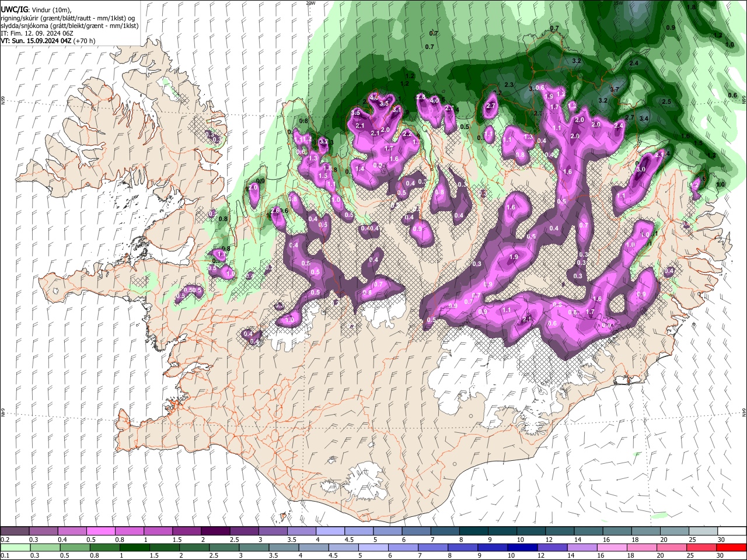The width and height of the screenshot is (747, 560).
Task: Select the 'VT: Sun. 15.09.2024 04Z (+70 h)' line
Action: tap(48, 41)
